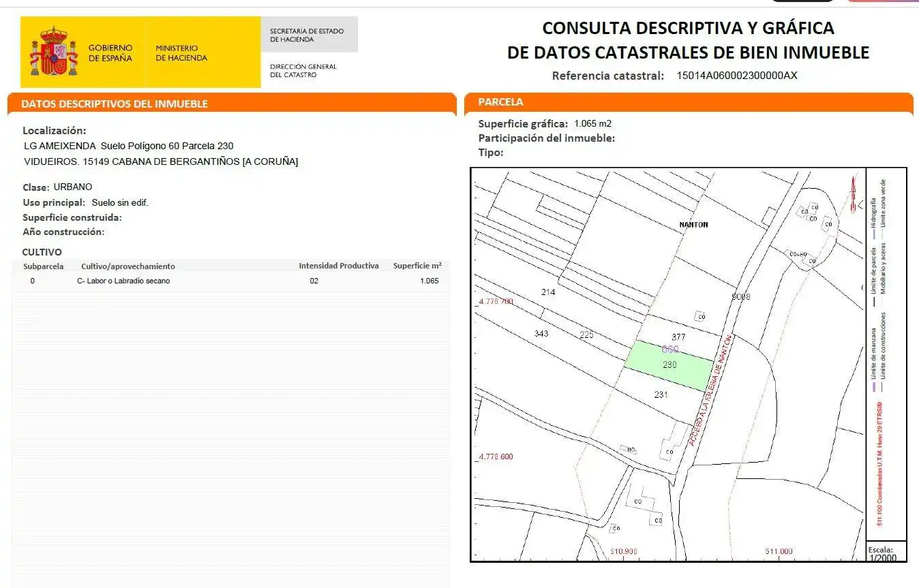
Task: Click parcel number 231 on the map
Action: coord(661,394)
